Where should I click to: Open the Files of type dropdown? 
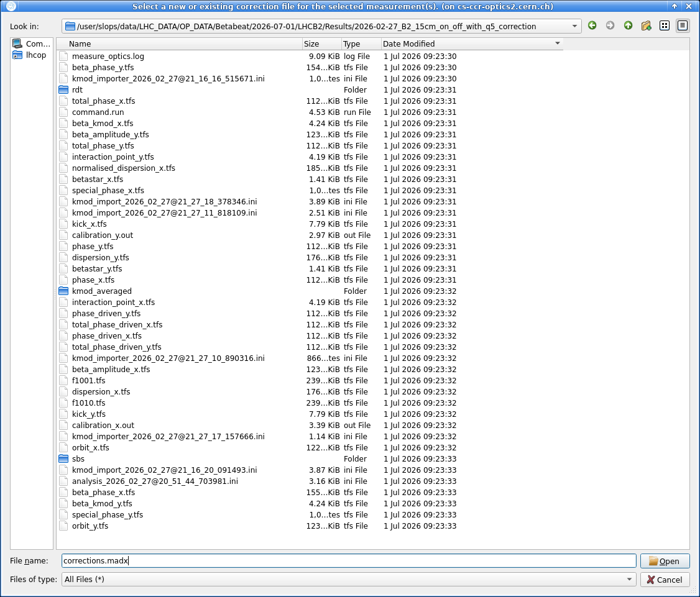tap(629, 579)
